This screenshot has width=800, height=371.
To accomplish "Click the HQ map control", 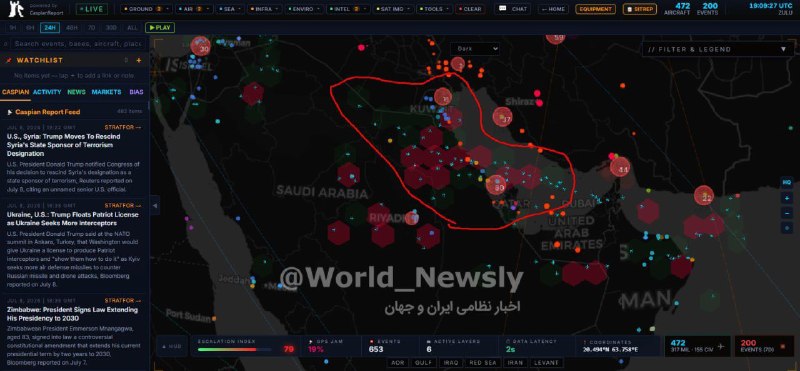I will (786, 182).
